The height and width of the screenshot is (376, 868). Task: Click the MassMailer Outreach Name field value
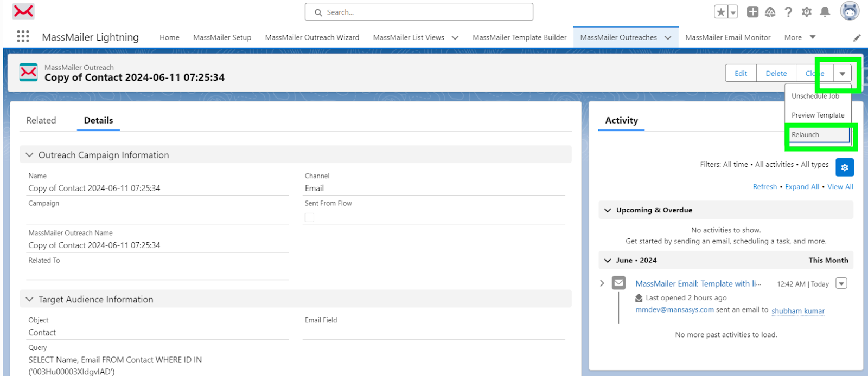click(x=94, y=245)
